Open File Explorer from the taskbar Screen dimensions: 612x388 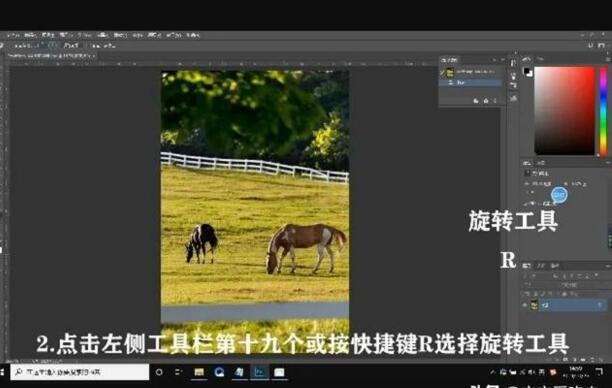point(199,372)
